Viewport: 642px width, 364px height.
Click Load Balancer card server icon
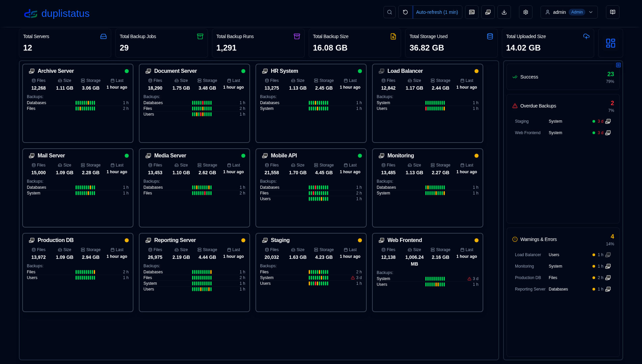(x=381, y=71)
